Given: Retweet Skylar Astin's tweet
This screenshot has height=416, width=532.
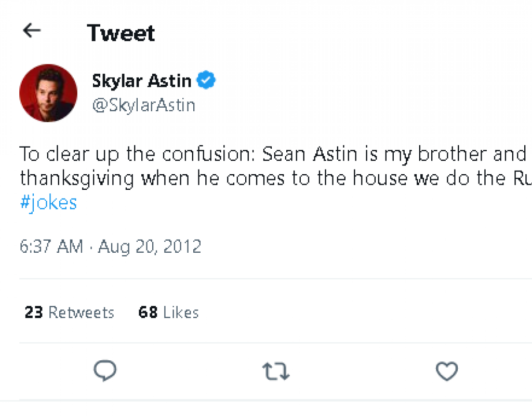Looking at the screenshot, I should pos(276,371).
